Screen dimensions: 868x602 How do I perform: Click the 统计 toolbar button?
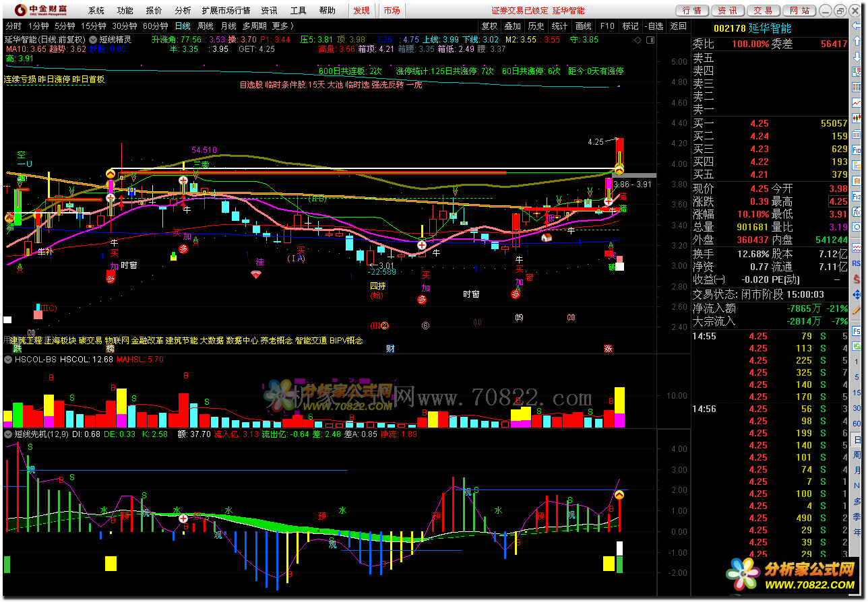coord(559,26)
